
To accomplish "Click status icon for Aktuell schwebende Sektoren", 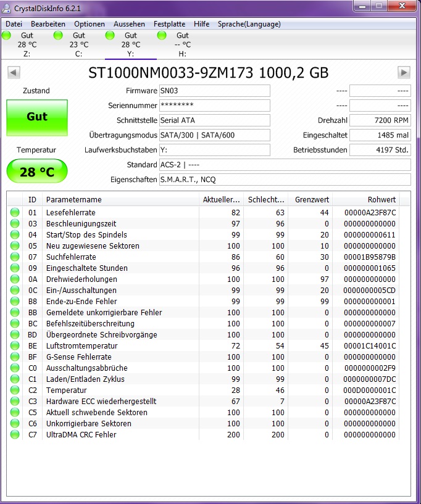I will point(15,412).
